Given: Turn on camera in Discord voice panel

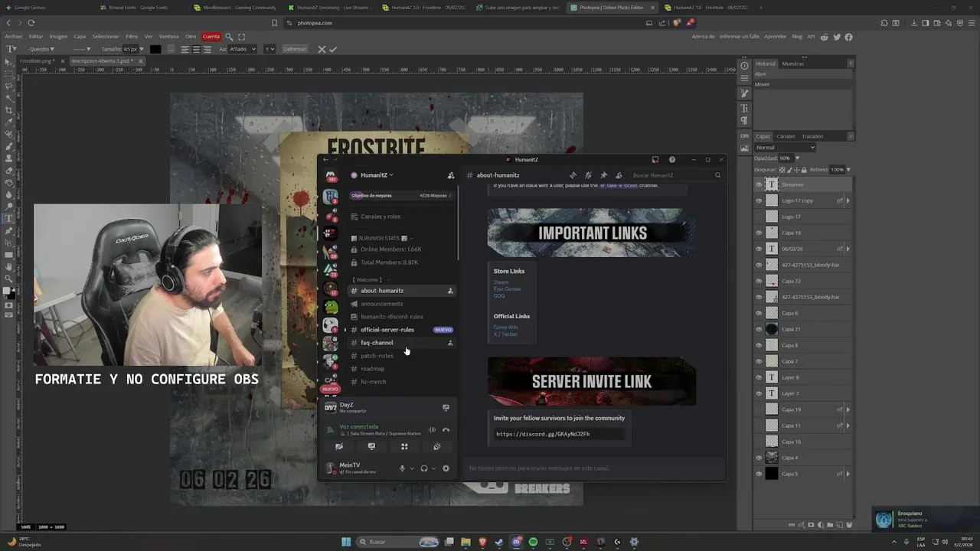Looking at the screenshot, I should click(x=339, y=447).
